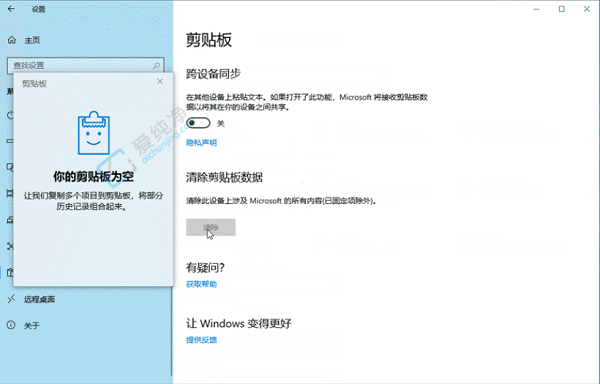Image resolution: width=600 pixels, height=384 pixels.
Task: Click the 清除剪贴板数据 heading
Action: (x=224, y=177)
